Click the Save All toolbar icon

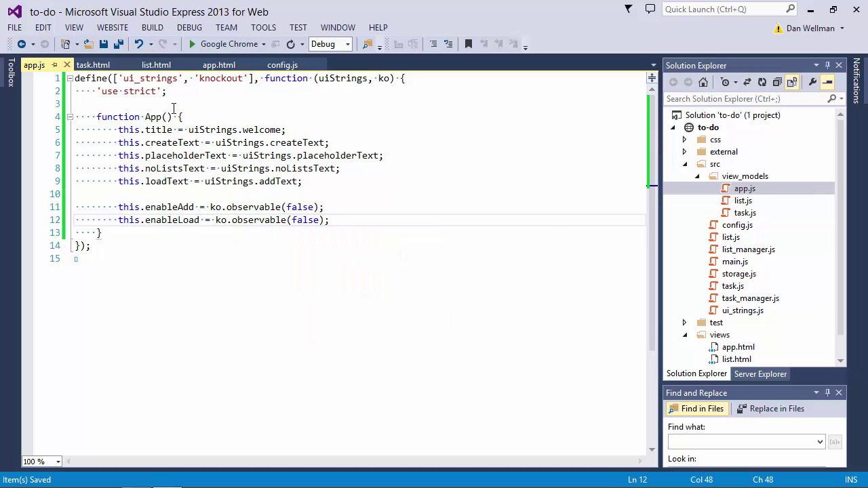tap(118, 44)
